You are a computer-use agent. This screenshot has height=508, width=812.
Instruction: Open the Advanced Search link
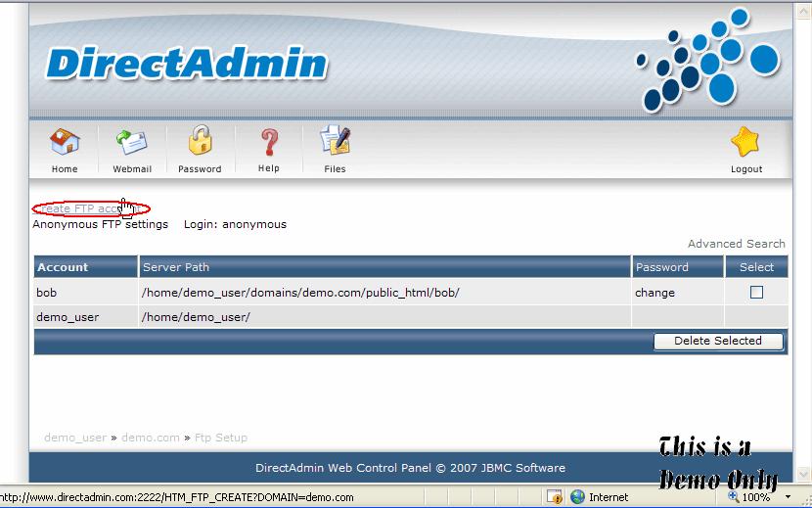click(737, 244)
